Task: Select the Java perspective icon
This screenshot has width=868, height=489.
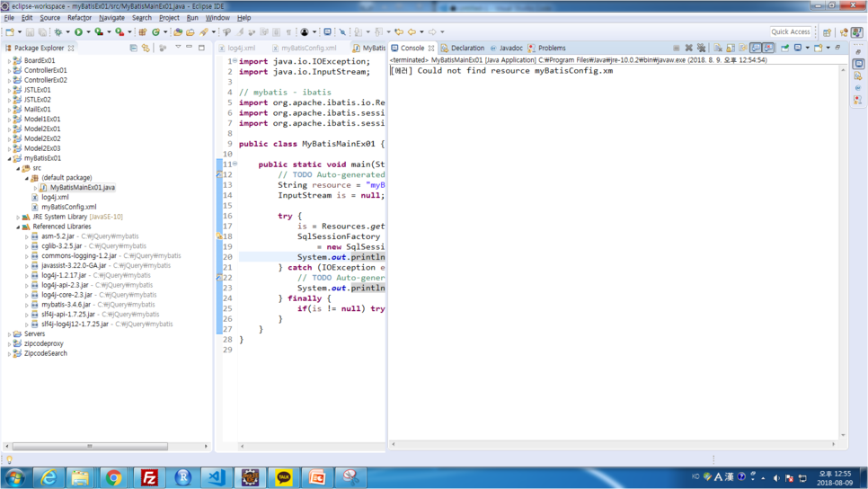Action: pyautogui.click(x=857, y=32)
